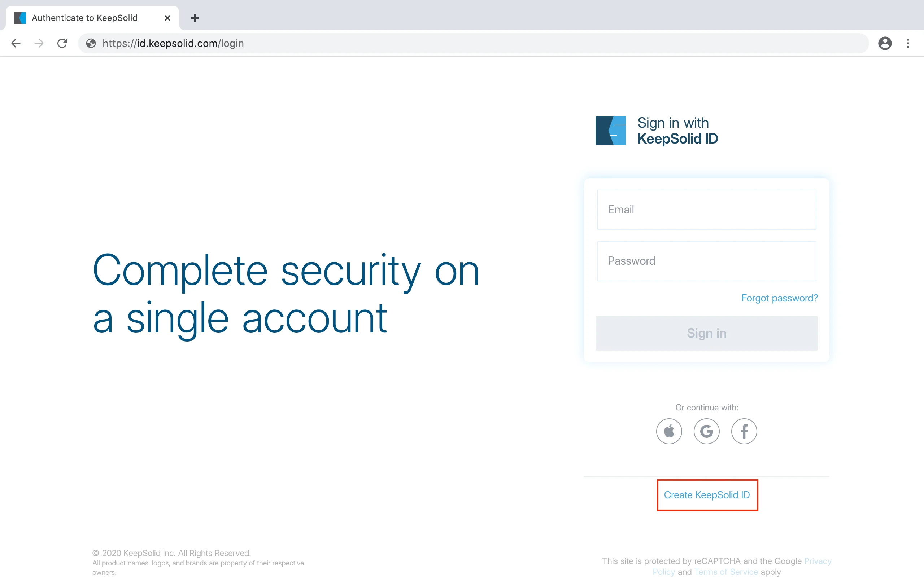Image resolution: width=924 pixels, height=577 pixels.
Task: View site information globe icon
Action: tap(91, 43)
